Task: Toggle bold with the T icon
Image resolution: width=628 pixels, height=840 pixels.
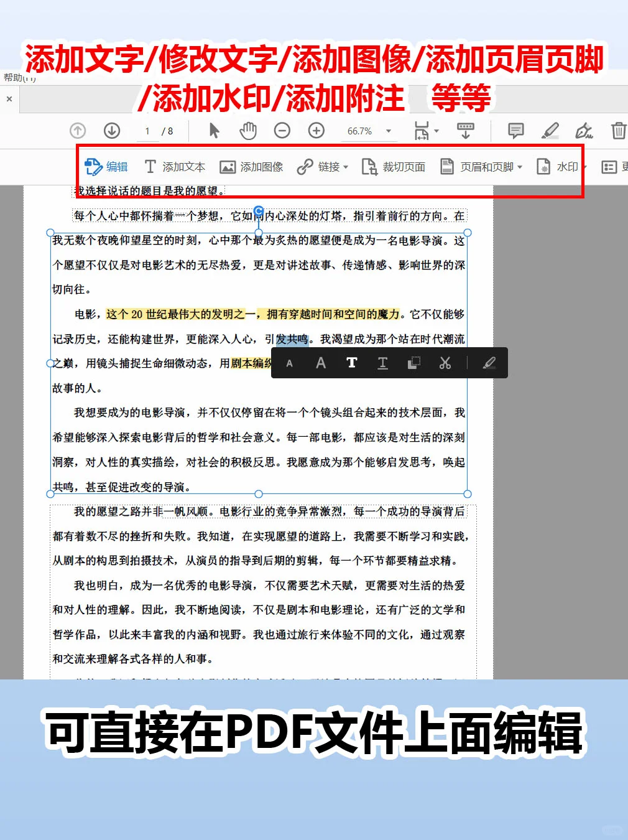Action: coord(351,363)
